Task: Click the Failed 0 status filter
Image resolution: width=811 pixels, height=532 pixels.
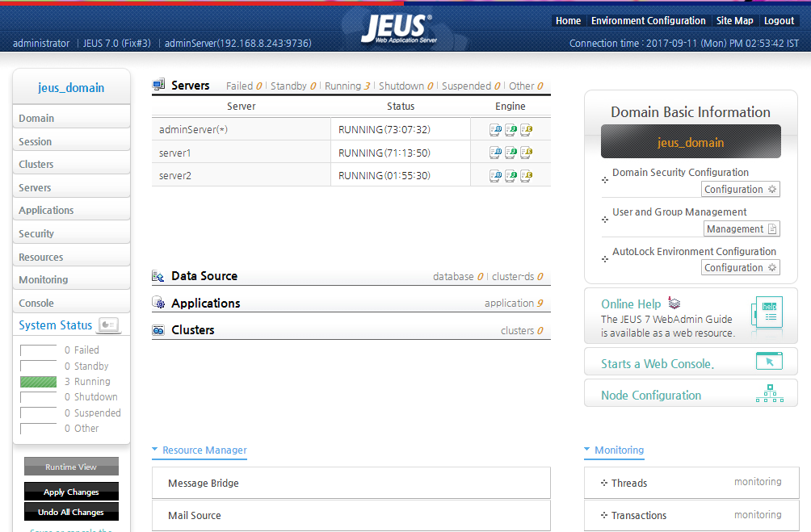Action: coord(244,86)
